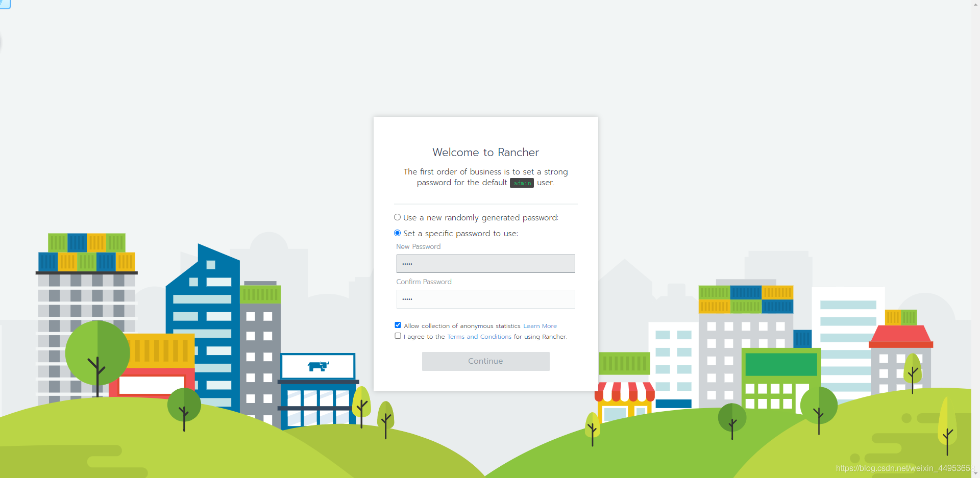Select the randomly generated password option
980x478 pixels.
(x=397, y=217)
